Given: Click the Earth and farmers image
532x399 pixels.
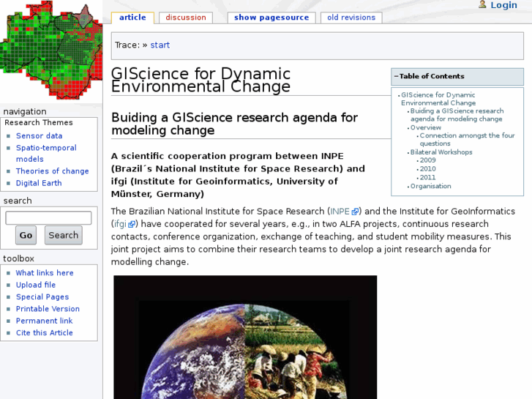Looking at the screenshot, I should pyautogui.click(x=245, y=338).
